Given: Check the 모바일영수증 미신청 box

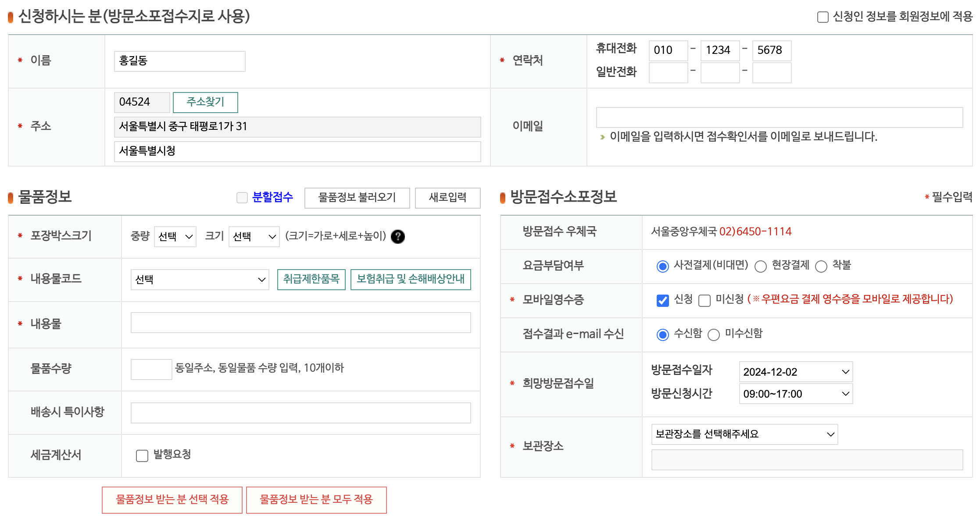Looking at the screenshot, I should (704, 300).
